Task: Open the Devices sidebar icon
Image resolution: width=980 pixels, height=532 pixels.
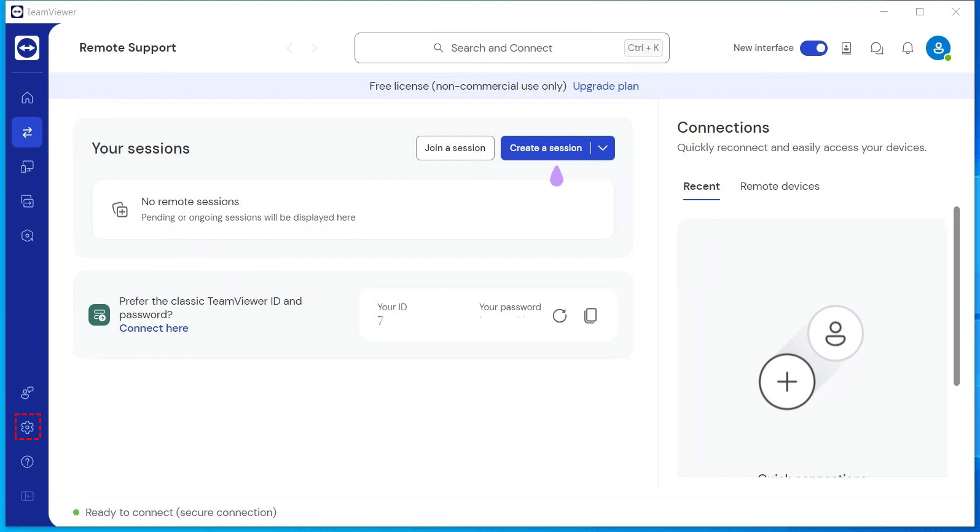Action: coord(27,167)
